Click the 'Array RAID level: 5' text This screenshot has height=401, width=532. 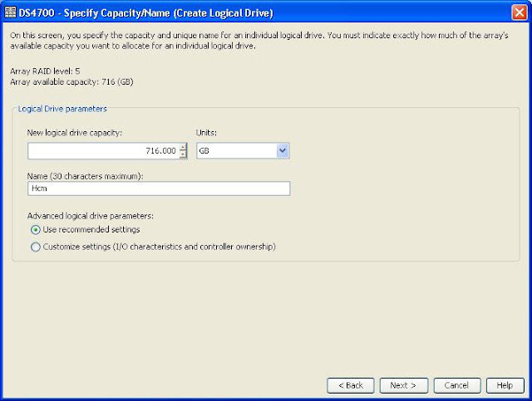[45, 71]
